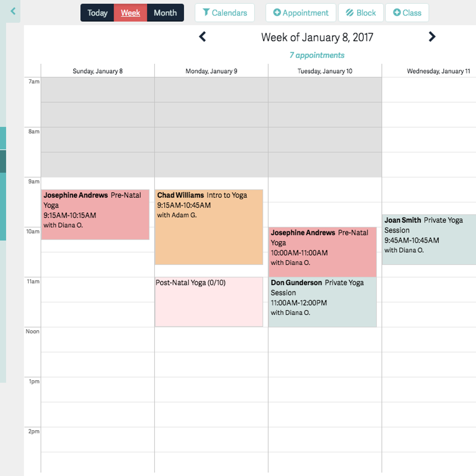Open Josephine Andrews Tuesday 10:00AM appointment
The height and width of the screenshot is (476, 476).
[x=322, y=252]
